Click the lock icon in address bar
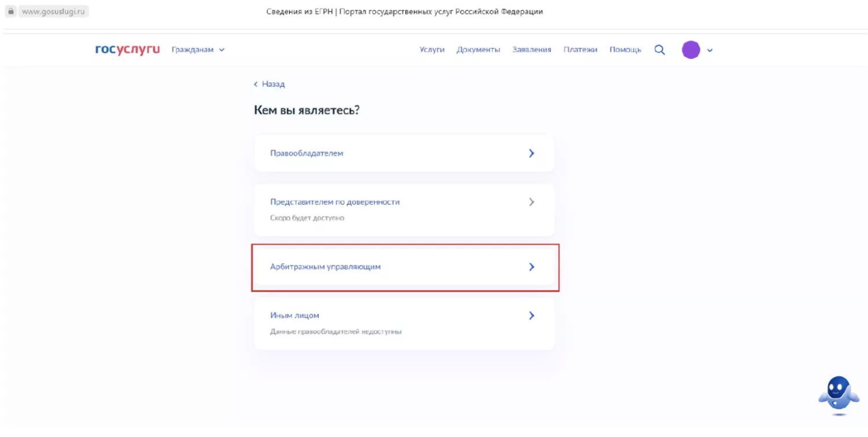Viewport: 868px width, 437px height. (x=10, y=11)
